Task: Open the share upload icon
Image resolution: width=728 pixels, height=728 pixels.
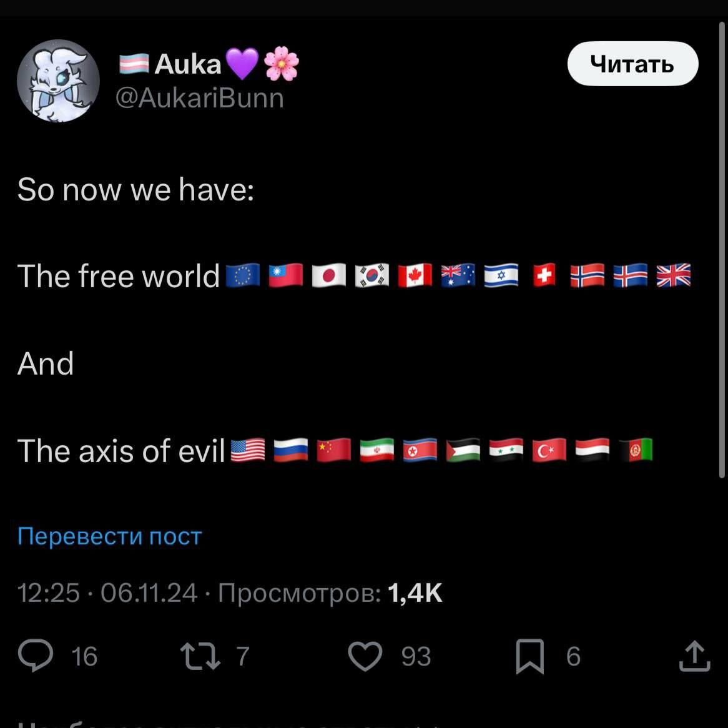Action: [x=694, y=656]
